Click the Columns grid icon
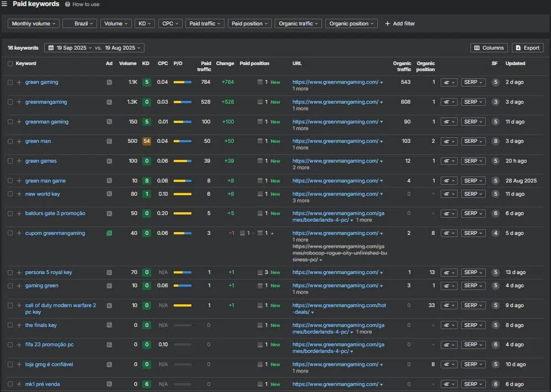 pos(477,48)
